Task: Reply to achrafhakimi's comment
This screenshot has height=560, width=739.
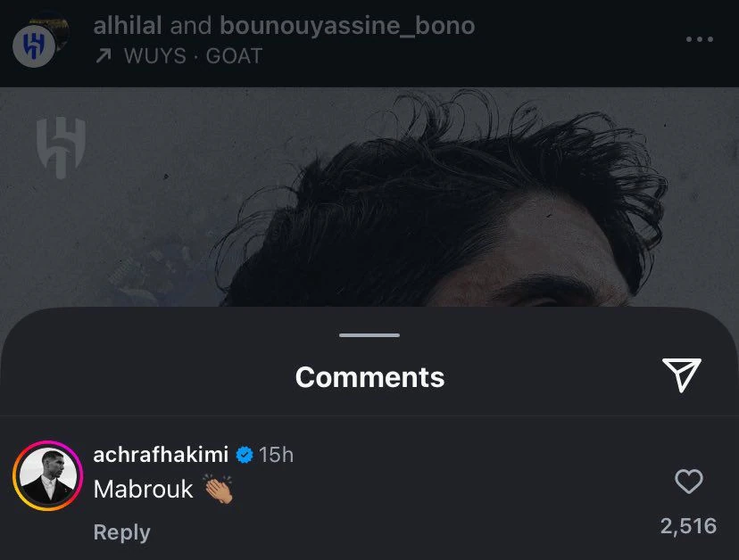Action: point(121,532)
